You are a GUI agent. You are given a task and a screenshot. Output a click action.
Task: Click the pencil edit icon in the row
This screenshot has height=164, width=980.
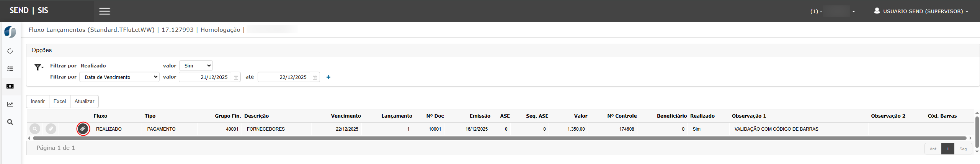(51, 129)
